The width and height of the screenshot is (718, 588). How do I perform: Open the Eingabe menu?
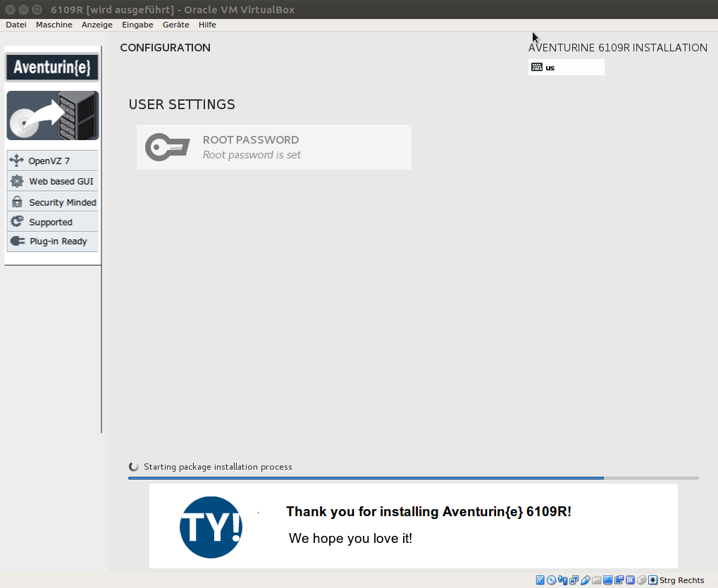137,25
